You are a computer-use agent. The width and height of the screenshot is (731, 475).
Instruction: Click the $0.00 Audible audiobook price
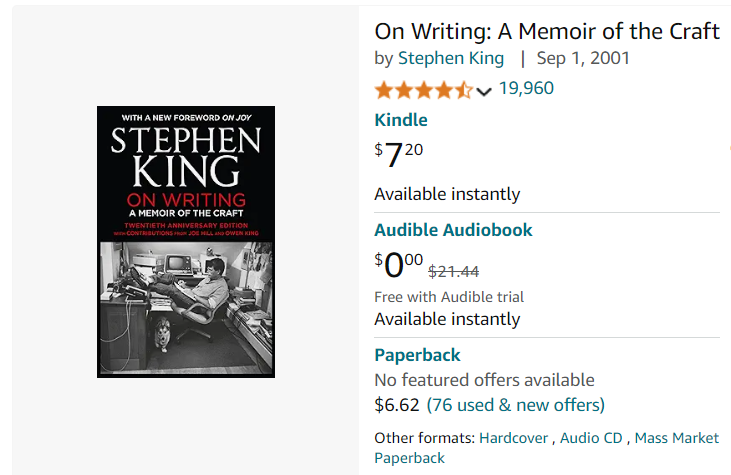399,264
